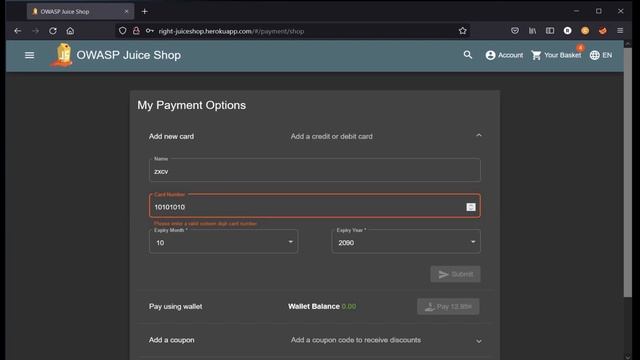Click the Wallet Balance amount 0.00
This screenshot has width=640, height=360.
(x=349, y=307)
